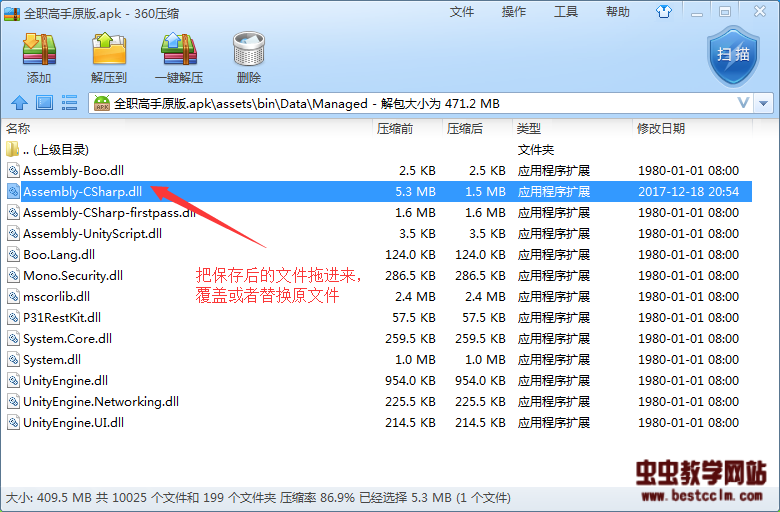Click the 954.0 KB 压缩前 size of UnityEngine.dll
780x512 pixels.
click(x=410, y=381)
